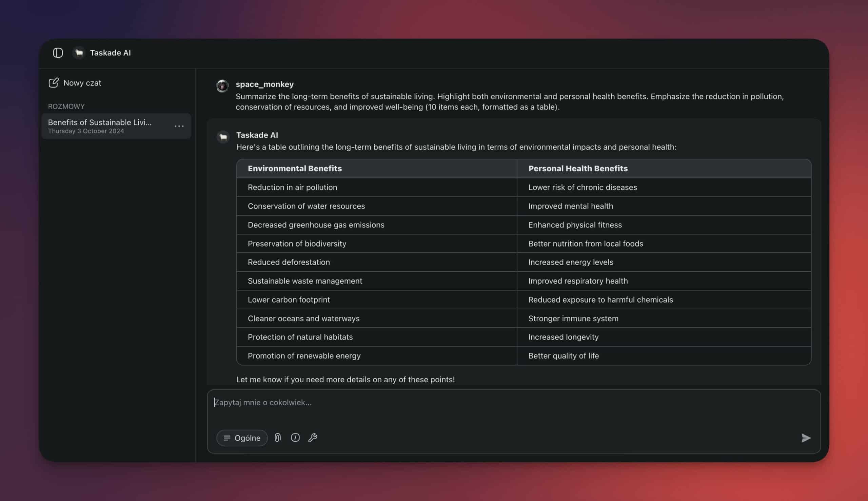Click the space_monkey user avatar
868x501 pixels.
pos(222,86)
